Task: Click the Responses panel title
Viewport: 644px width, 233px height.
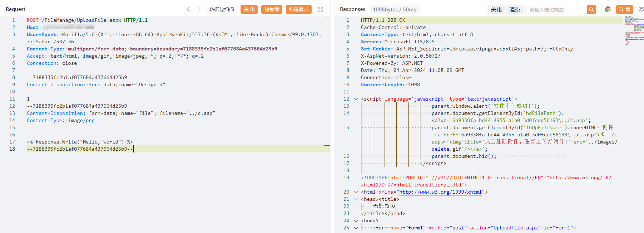Action: point(352,9)
